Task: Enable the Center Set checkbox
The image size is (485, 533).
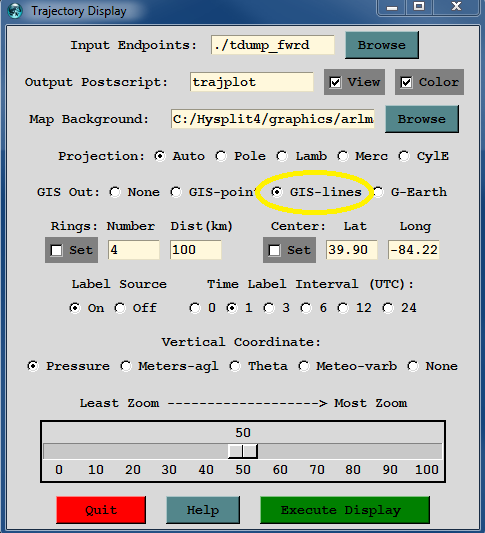Action: point(289,250)
